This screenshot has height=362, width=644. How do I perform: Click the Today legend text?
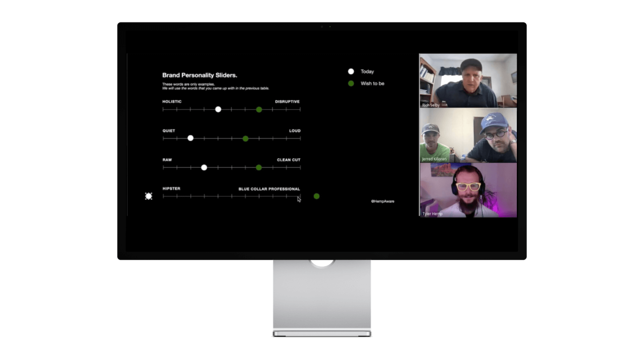(x=367, y=71)
